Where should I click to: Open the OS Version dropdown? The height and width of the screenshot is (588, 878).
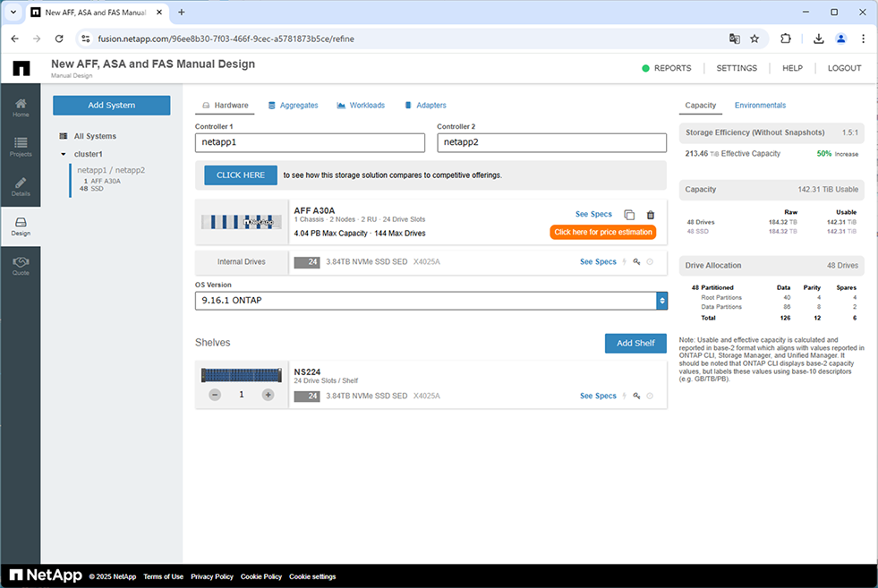coord(431,301)
